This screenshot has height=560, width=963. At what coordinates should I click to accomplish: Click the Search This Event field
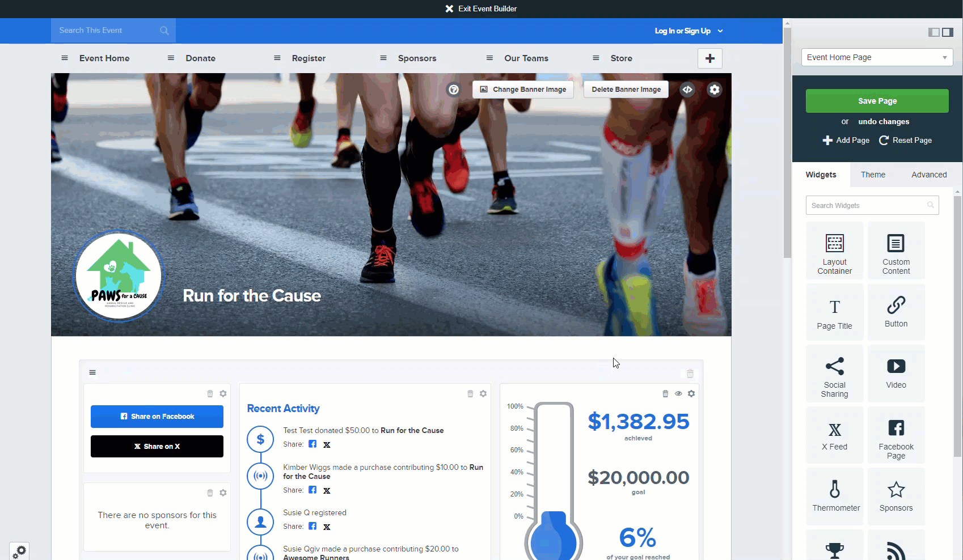pyautogui.click(x=113, y=31)
